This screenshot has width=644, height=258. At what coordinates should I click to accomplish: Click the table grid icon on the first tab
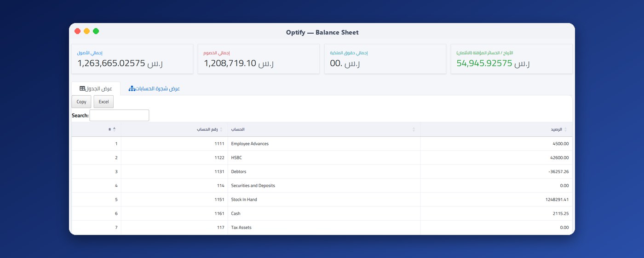coord(82,88)
